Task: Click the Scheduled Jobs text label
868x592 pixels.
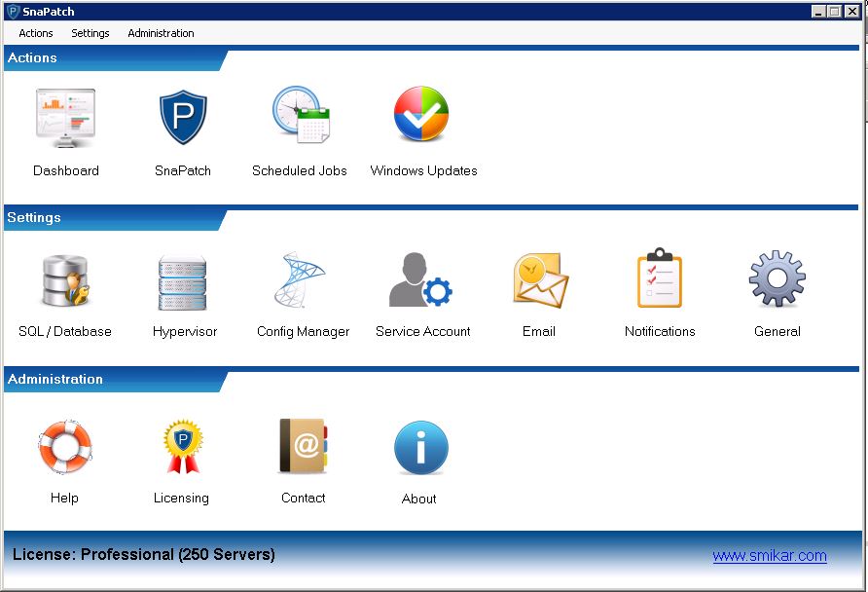Action: tap(300, 170)
